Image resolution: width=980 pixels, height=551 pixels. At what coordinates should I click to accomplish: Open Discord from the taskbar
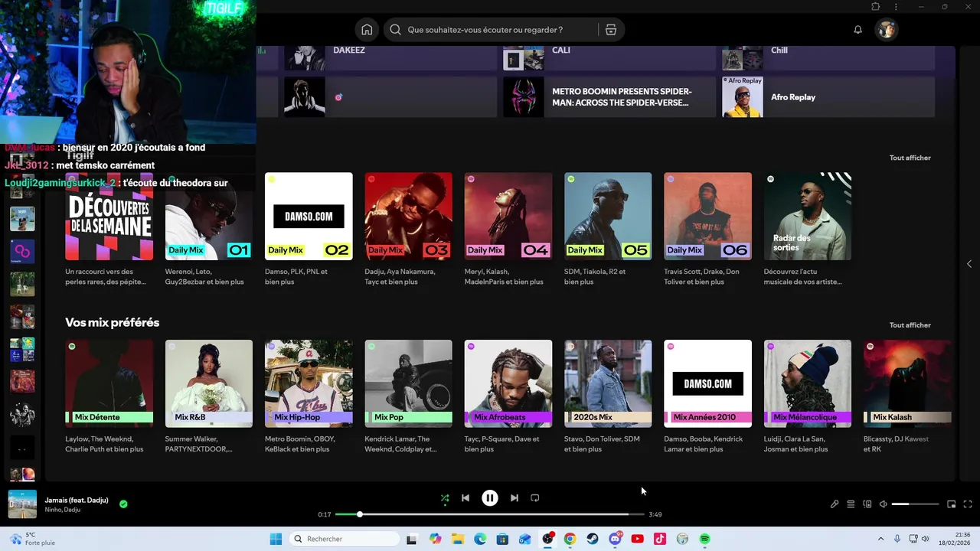coord(615,539)
